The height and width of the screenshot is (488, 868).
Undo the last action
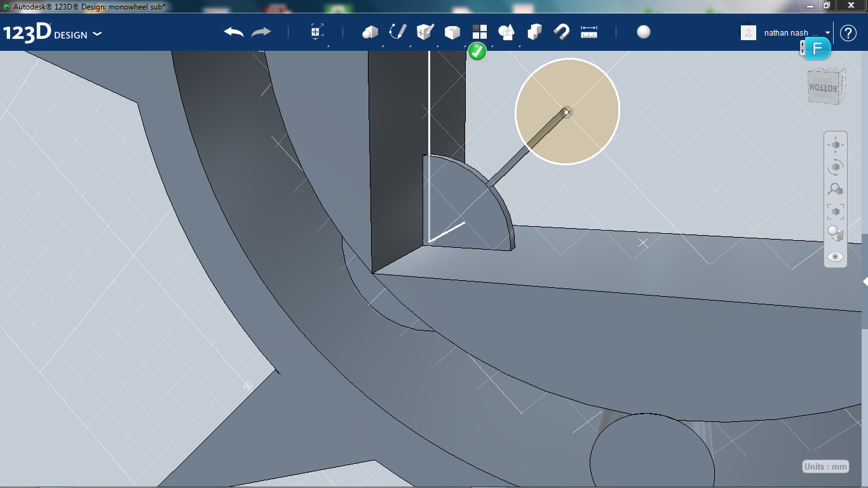click(x=234, y=32)
